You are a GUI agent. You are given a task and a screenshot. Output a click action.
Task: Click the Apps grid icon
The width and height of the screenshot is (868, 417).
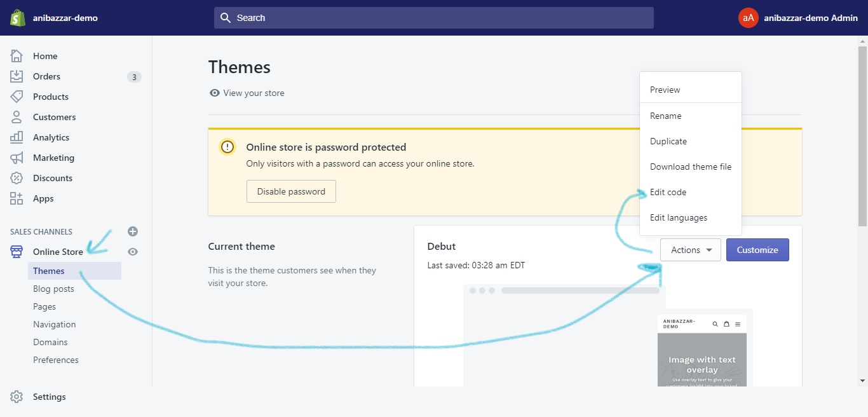click(17, 198)
